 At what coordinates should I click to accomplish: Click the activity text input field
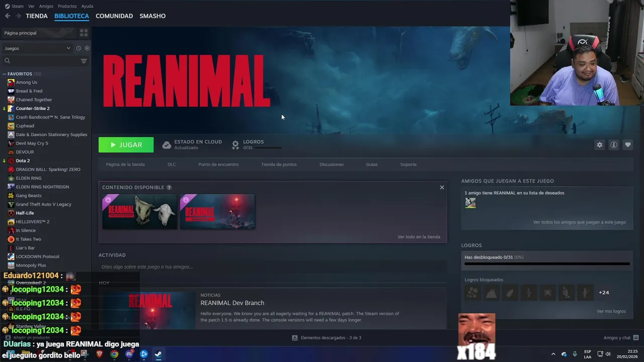coord(273,267)
